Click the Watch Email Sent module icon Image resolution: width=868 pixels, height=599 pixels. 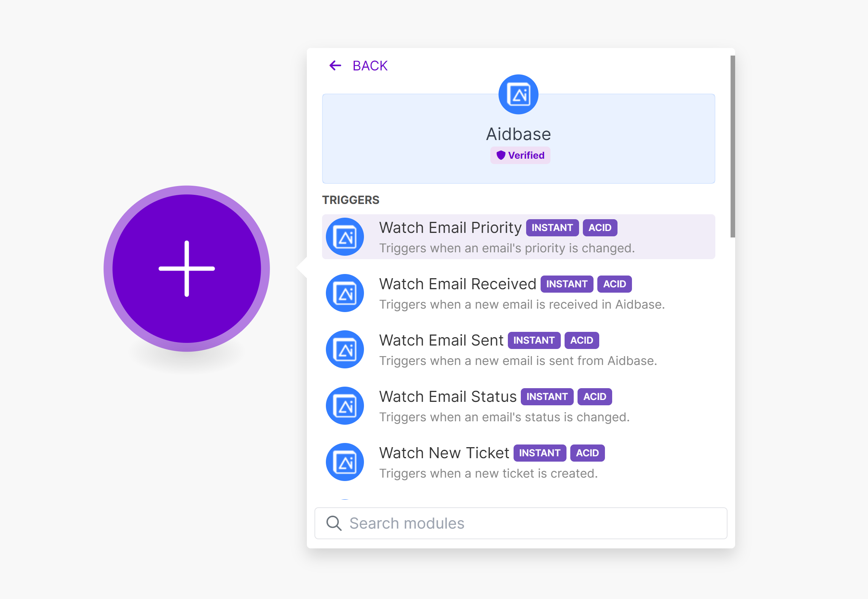coord(345,349)
